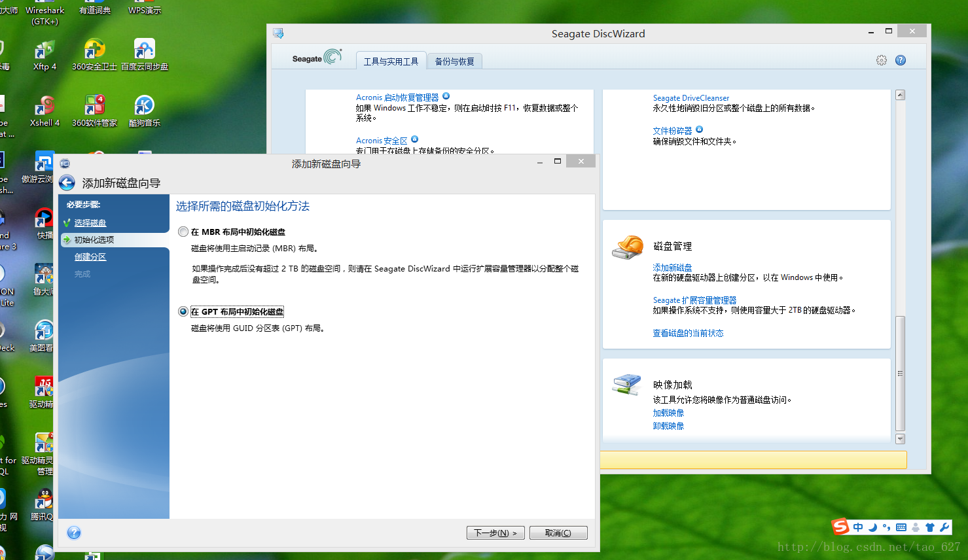Click the 选择所需的磁盘初始化方法 heading
Screen dimensions: 968x560
(243, 206)
